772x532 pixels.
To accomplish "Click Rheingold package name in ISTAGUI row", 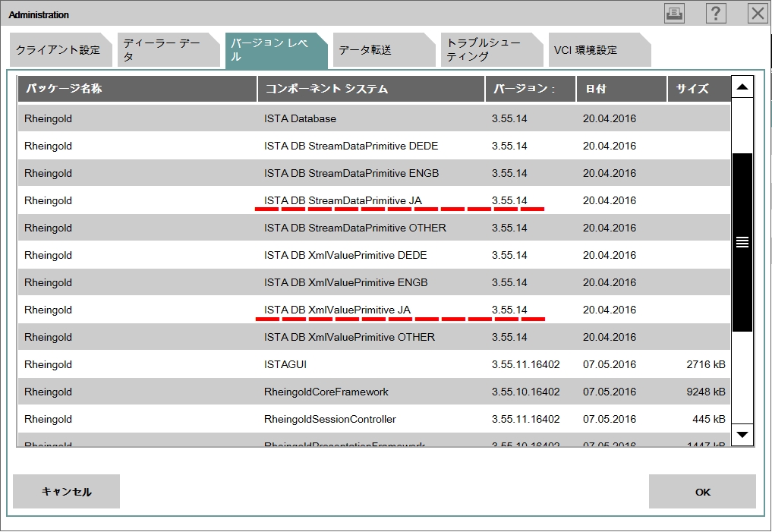I will click(48, 364).
